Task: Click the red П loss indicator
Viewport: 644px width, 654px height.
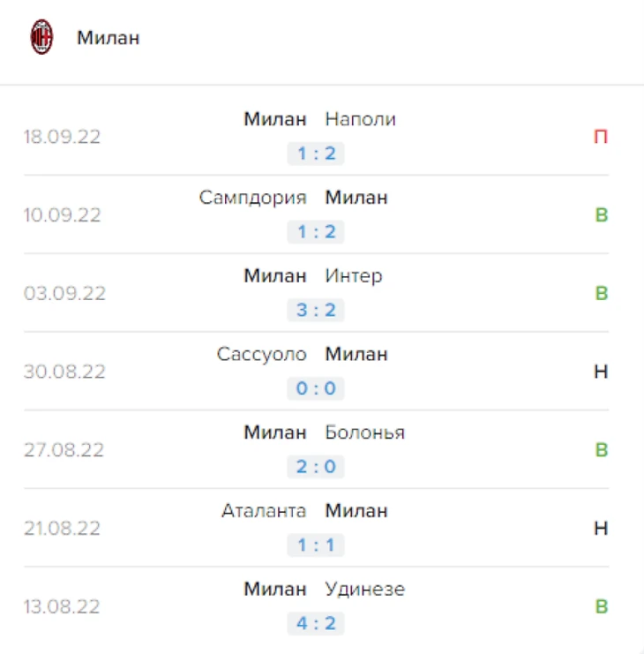Action: coord(601,137)
